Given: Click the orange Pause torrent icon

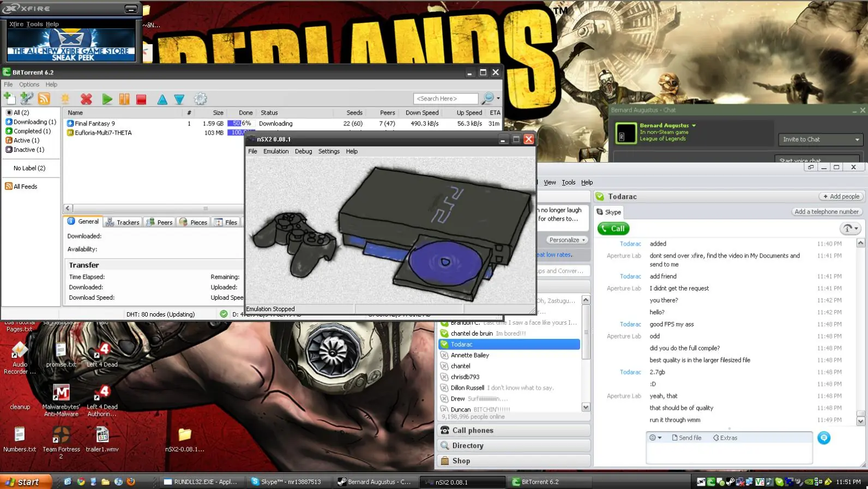Looking at the screenshot, I should coord(124,99).
